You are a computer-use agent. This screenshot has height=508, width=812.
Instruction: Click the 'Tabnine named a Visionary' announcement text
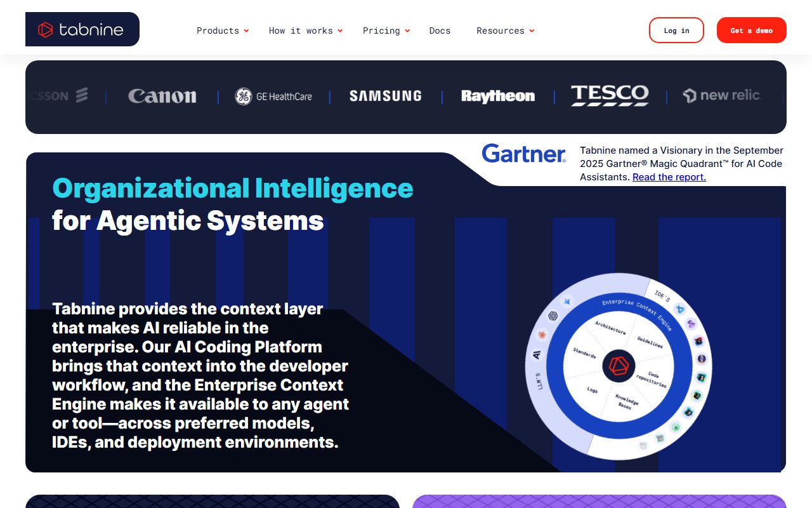(681, 163)
